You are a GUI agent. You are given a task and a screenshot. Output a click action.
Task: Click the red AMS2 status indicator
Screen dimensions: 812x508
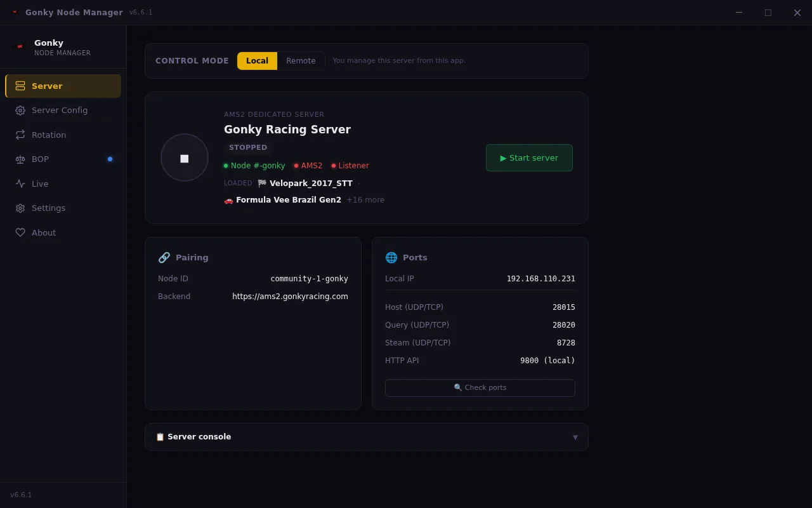tap(308, 166)
